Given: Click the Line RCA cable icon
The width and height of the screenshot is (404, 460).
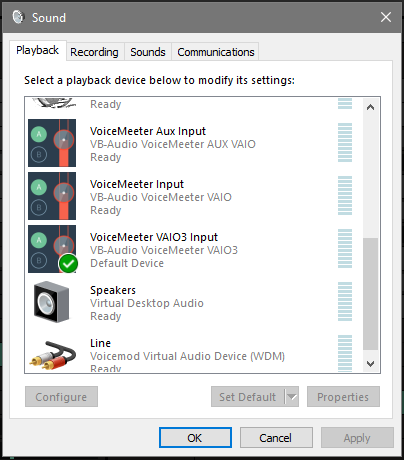Looking at the screenshot, I should click(x=53, y=355).
